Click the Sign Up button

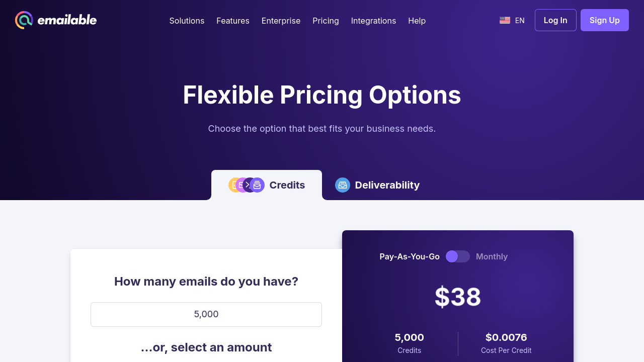pos(604,20)
